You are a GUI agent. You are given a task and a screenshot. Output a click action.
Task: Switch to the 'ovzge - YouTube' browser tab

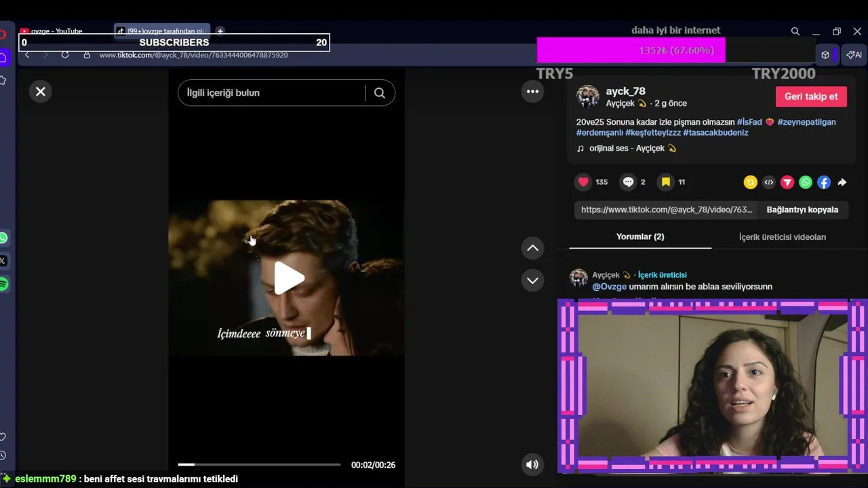click(56, 31)
